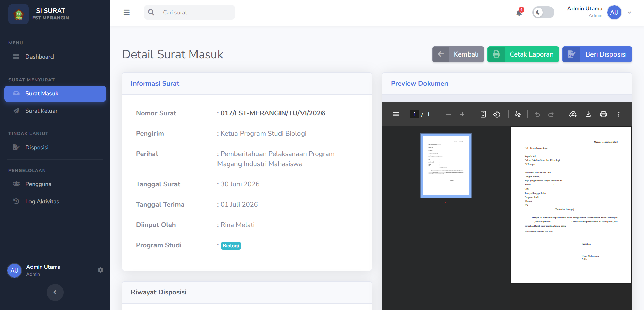Click the date 30 Juni 2026

(240, 184)
